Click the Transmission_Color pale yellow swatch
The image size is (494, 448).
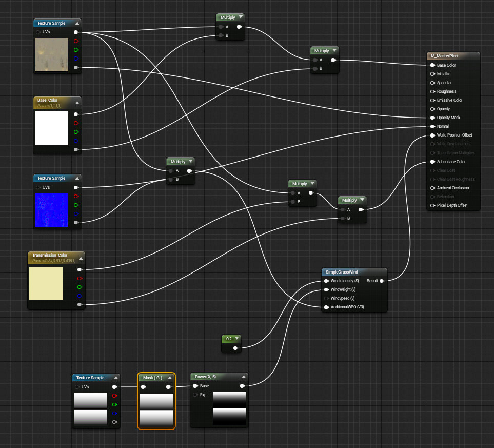(x=46, y=283)
